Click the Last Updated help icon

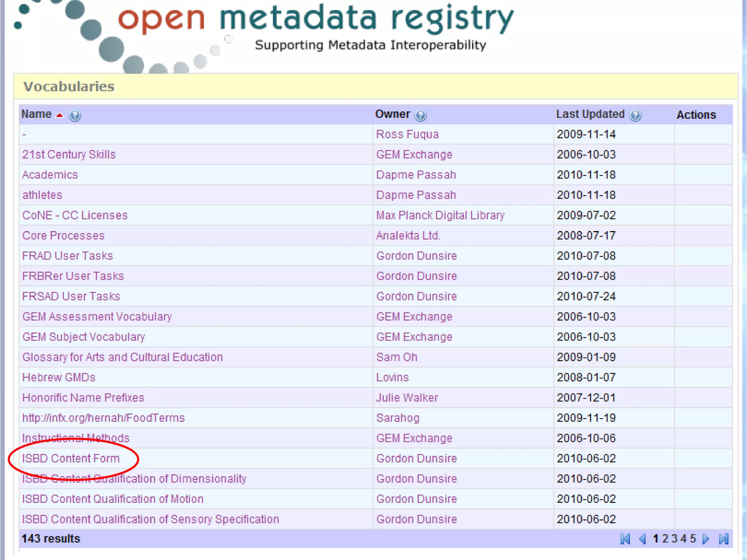click(x=635, y=116)
